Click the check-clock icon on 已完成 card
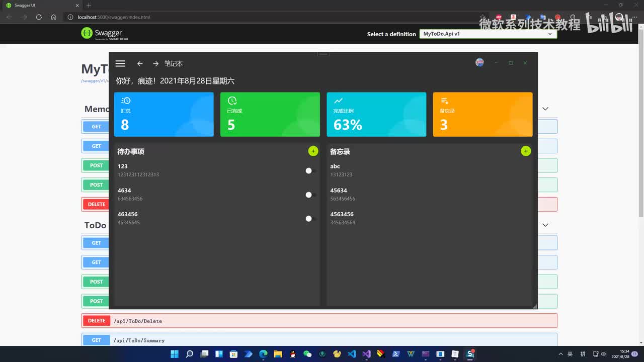Image resolution: width=644 pixels, height=362 pixels. (x=232, y=101)
